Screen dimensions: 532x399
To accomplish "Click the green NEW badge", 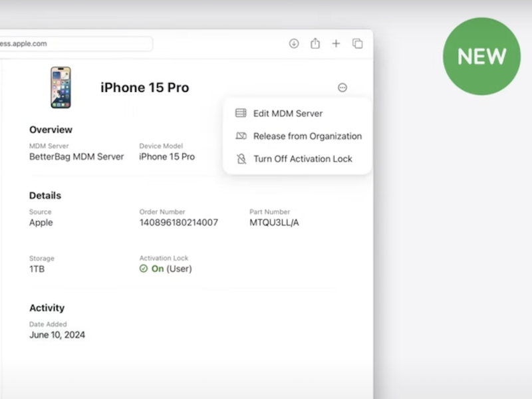I will 481,57.
